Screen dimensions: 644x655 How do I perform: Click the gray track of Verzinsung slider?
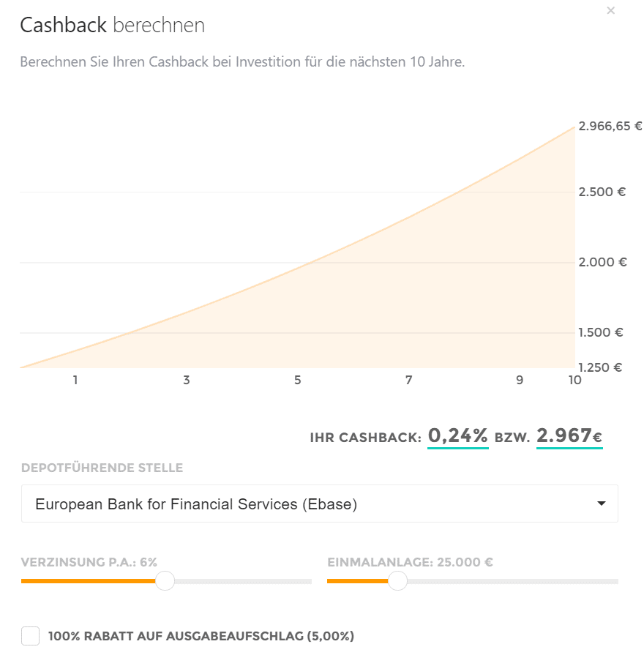point(241,581)
